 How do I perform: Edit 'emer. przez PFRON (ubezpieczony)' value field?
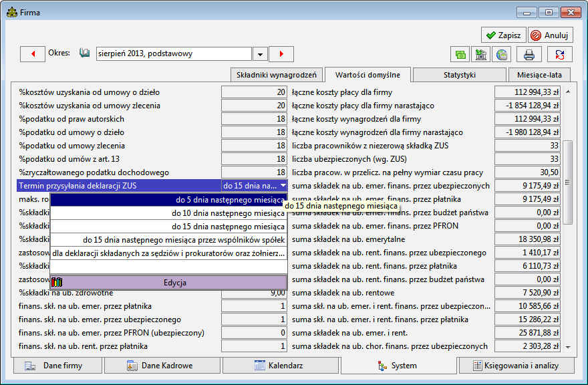coord(255,332)
